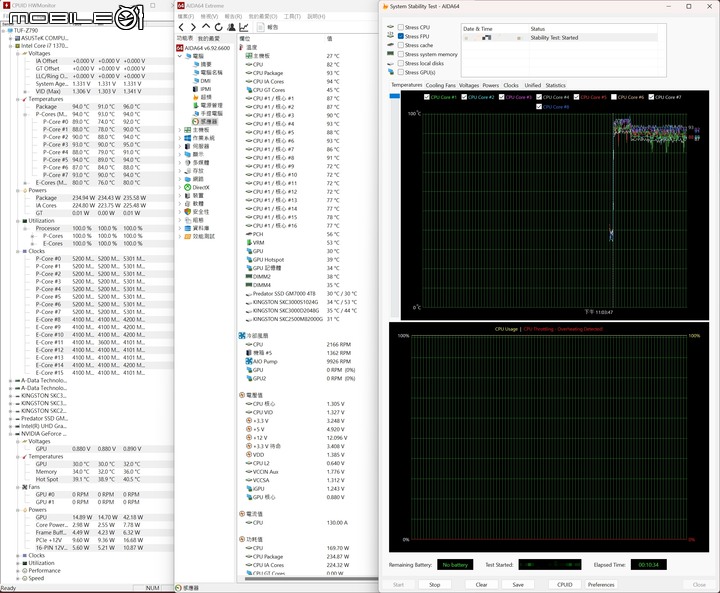Collapse the 電腦 node in AIDA64 tree
720x593 pixels.
(x=180, y=56)
